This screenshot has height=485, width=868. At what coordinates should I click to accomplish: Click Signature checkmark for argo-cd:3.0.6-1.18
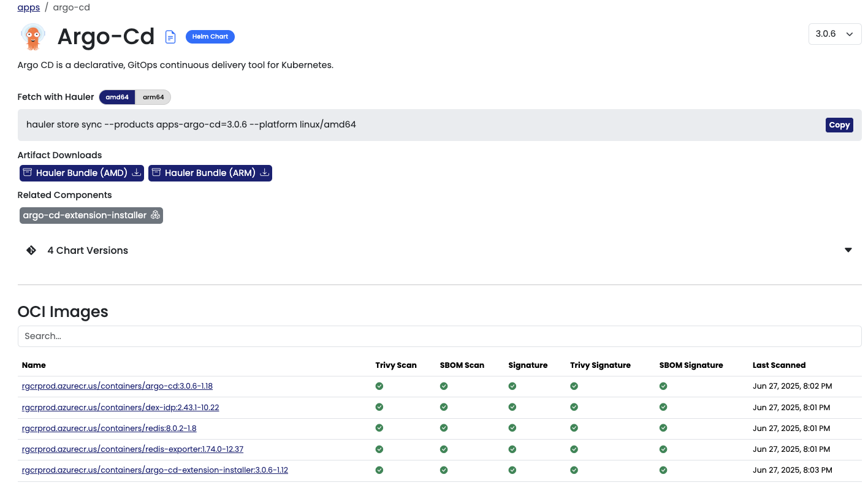[512, 386]
